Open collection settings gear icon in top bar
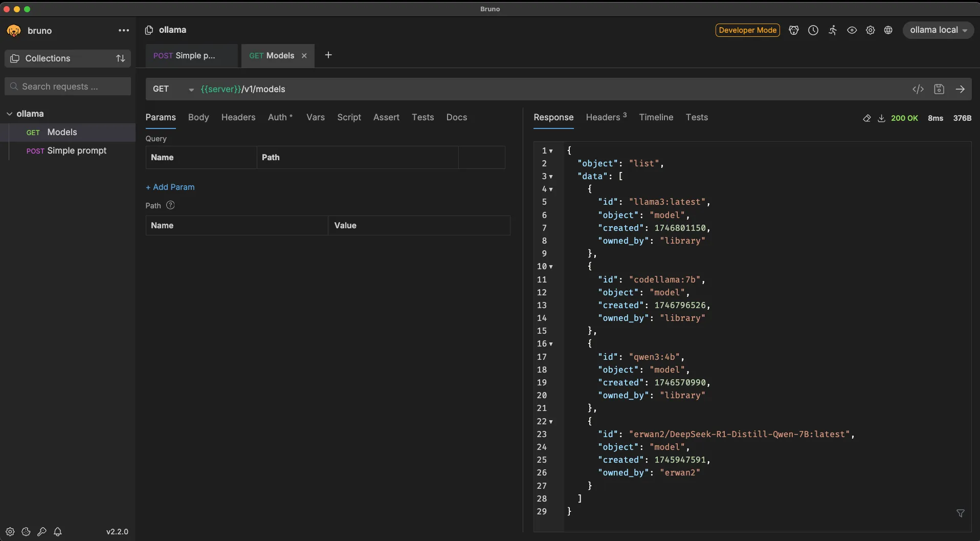This screenshot has height=541, width=980. (871, 30)
